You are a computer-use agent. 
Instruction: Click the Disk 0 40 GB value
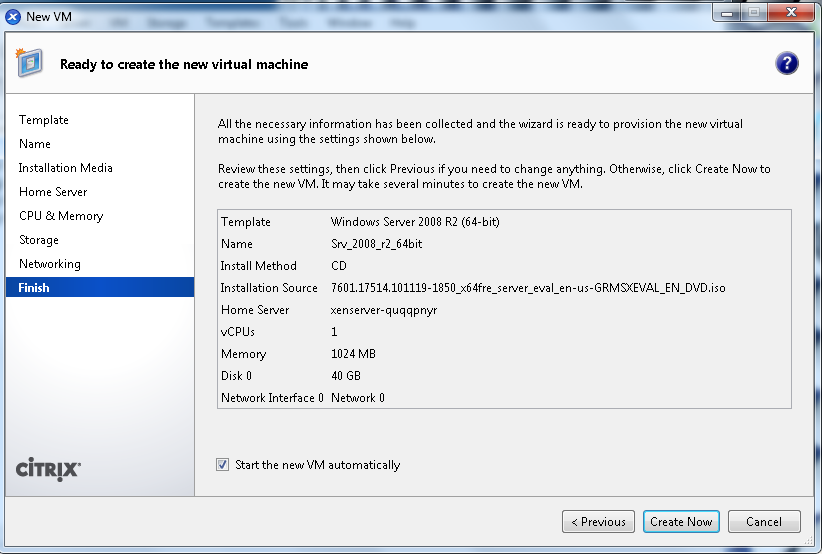[x=346, y=376]
